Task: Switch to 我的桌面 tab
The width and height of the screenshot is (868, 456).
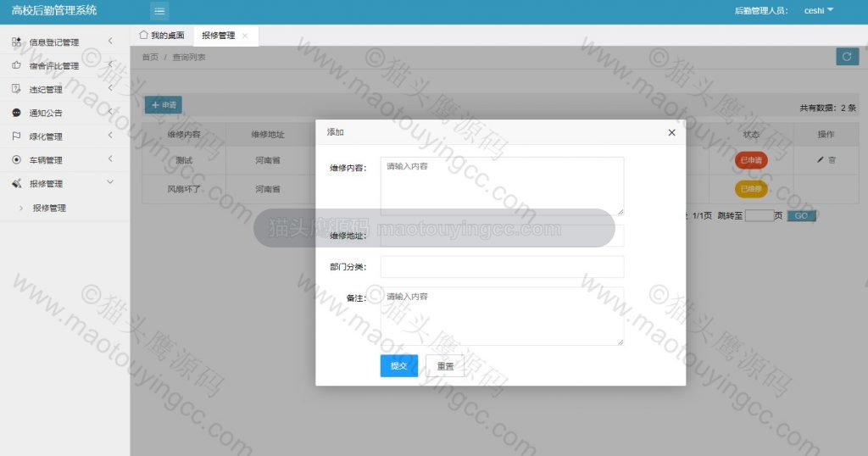Action: pyautogui.click(x=162, y=35)
